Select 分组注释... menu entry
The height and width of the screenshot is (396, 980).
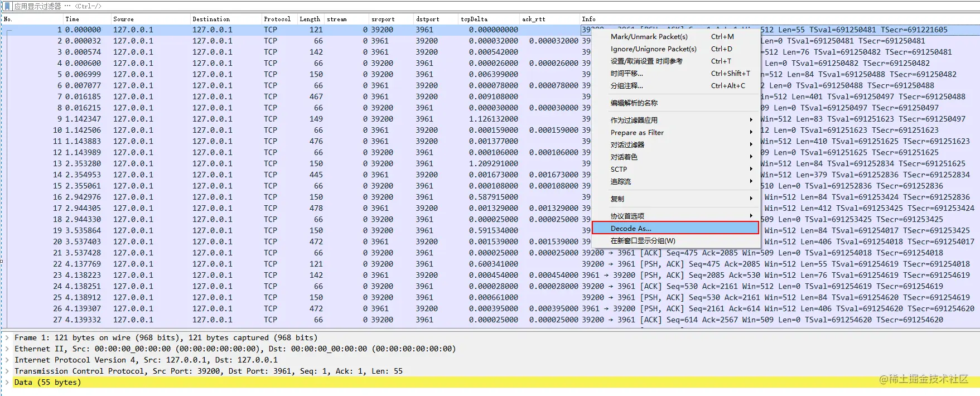(675, 85)
